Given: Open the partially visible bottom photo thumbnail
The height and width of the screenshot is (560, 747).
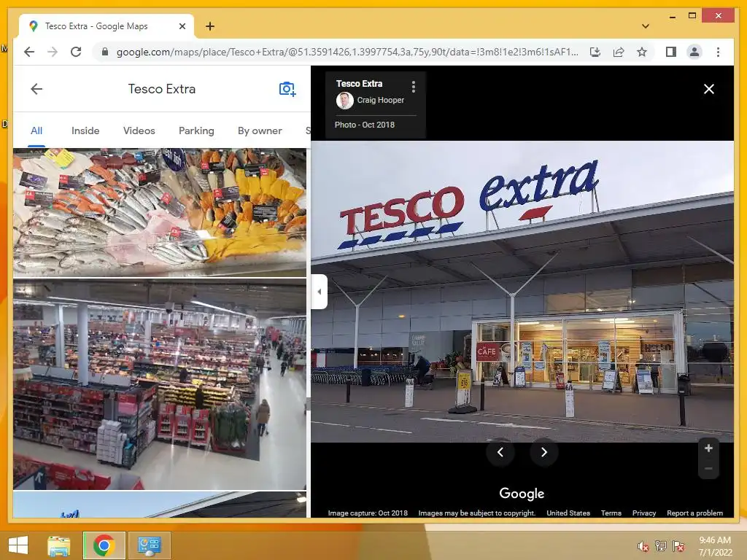Looking at the screenshot, I should point(160,505).
